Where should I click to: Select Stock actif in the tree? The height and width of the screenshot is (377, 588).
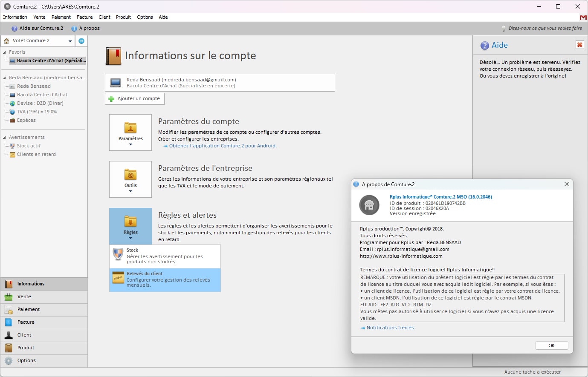coord(29,146)
